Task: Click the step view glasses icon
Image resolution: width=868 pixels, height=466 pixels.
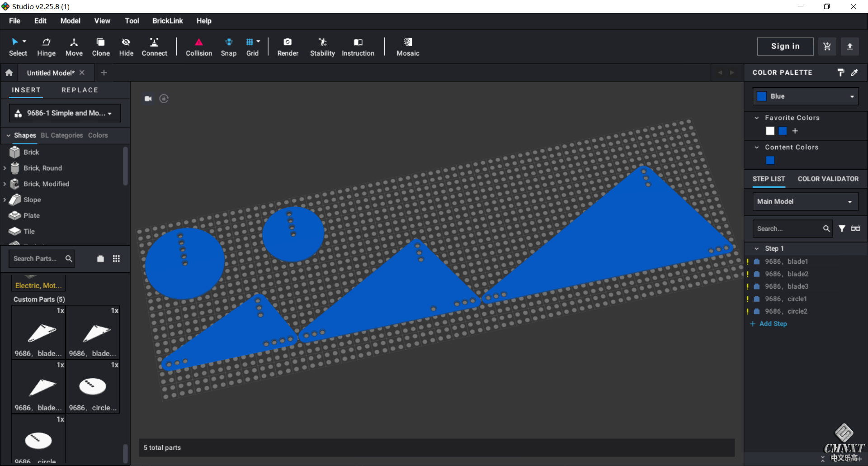Action: 855,228
